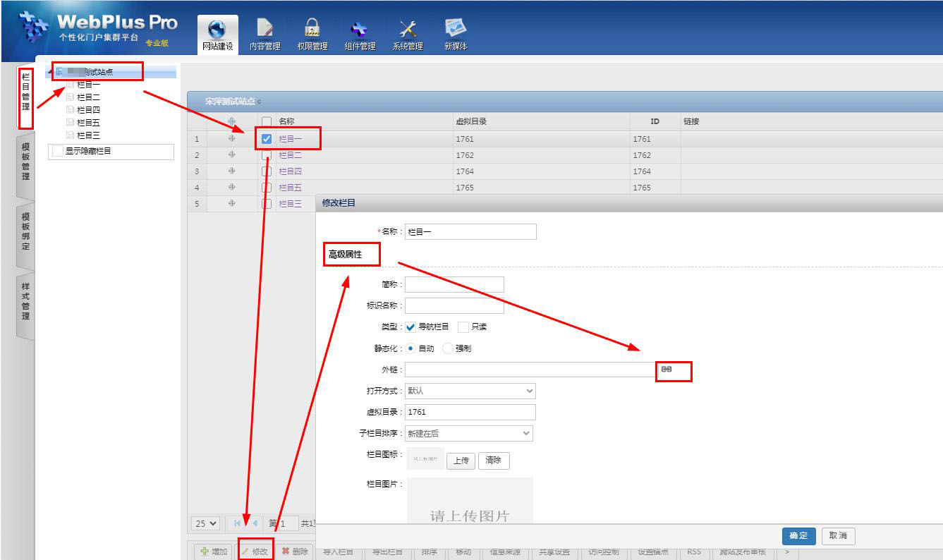The height and width of the screenshot is (560, 943).
Task: Uncheck the checkbox for 栏目一 row
Action: point(267,139)
